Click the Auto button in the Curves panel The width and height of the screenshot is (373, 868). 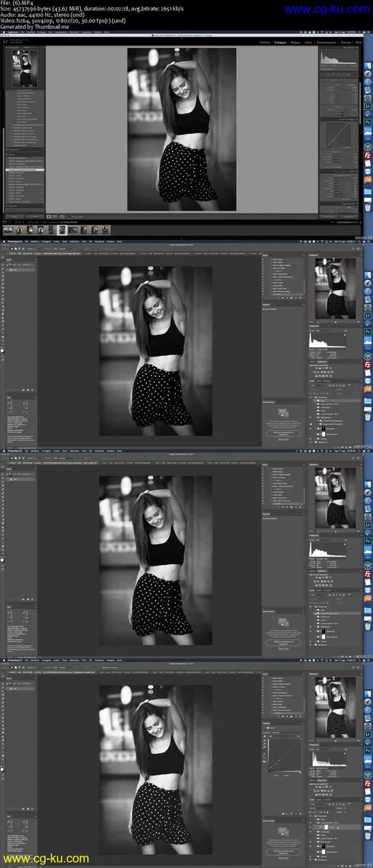(x=299, y=736)
